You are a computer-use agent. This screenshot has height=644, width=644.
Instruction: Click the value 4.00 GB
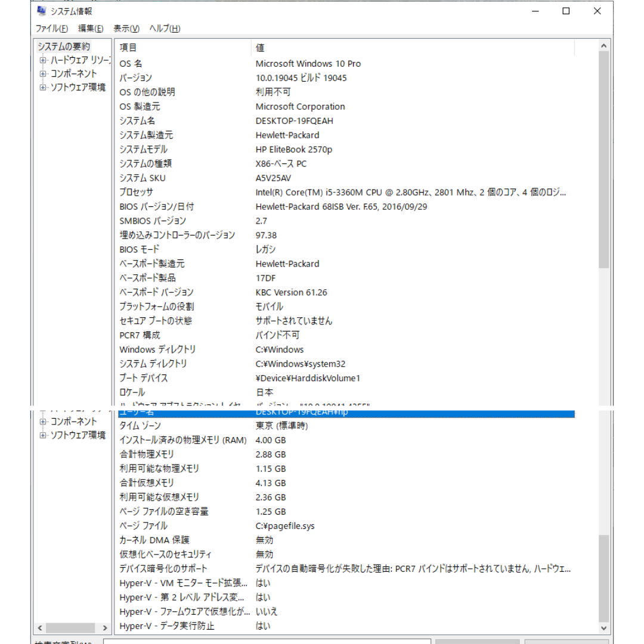pos(271,440)
